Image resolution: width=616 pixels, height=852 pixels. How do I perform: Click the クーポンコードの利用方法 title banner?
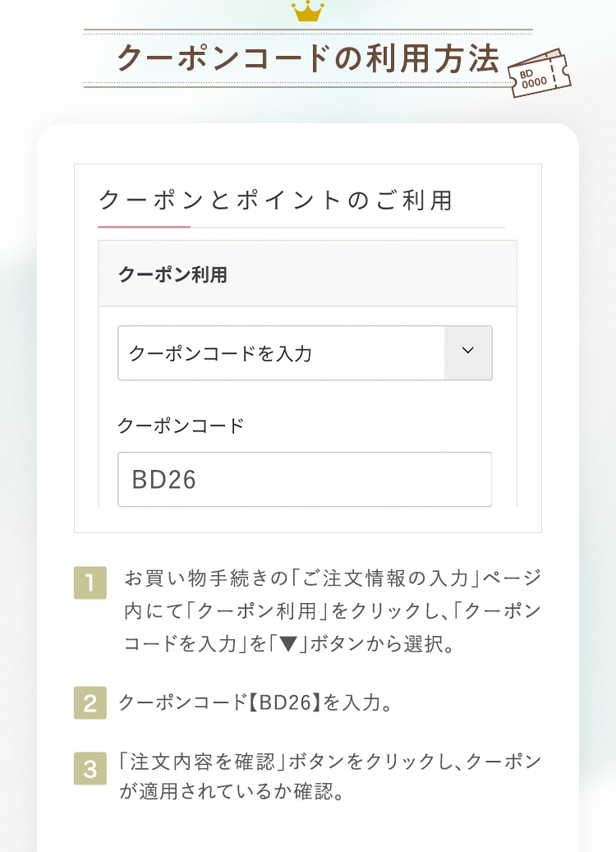click(308, 58)
